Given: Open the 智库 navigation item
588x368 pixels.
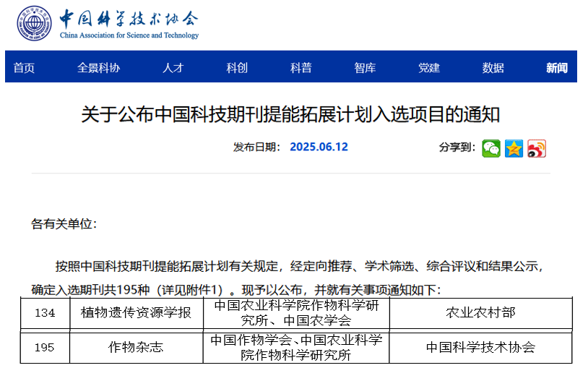Looking at the screenshot, I should (365, 68).
